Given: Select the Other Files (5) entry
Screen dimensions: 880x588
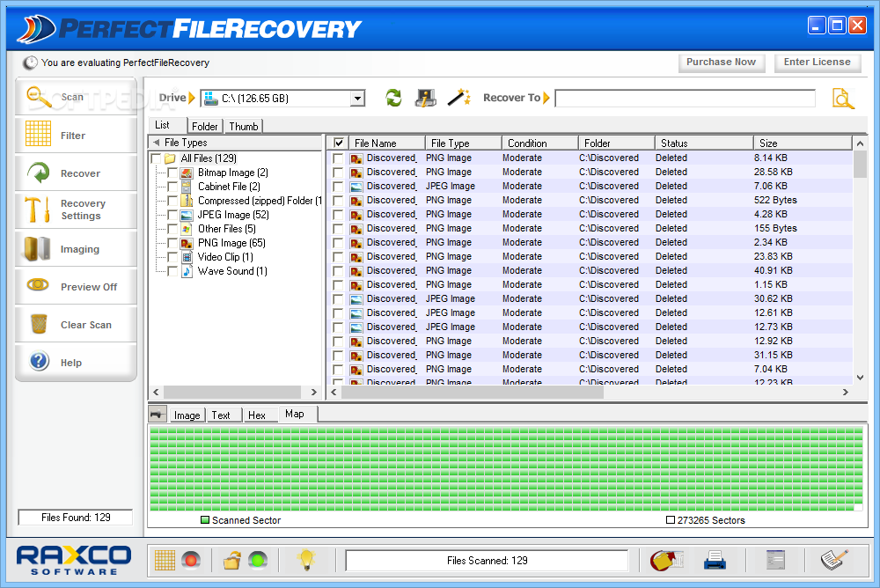Looking at the screenshot, I should click(x=226, y=229).
